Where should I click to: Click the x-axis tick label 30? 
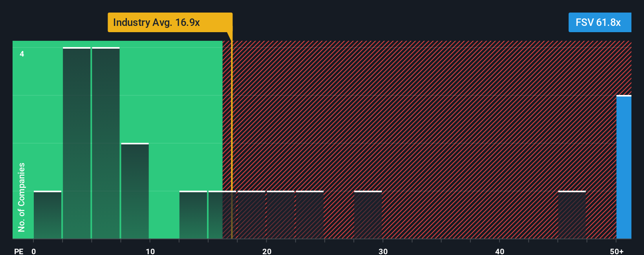pos(383,251)
